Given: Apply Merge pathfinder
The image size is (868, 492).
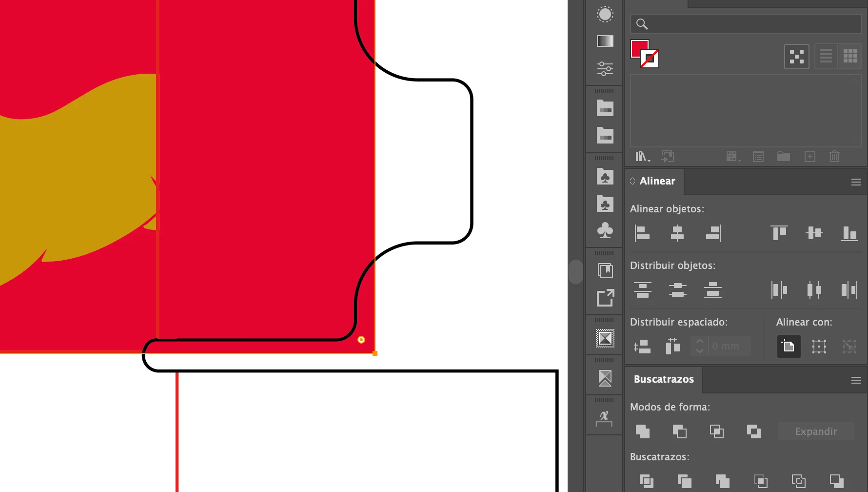Looking at the screenshot, I should click(722, 481).
